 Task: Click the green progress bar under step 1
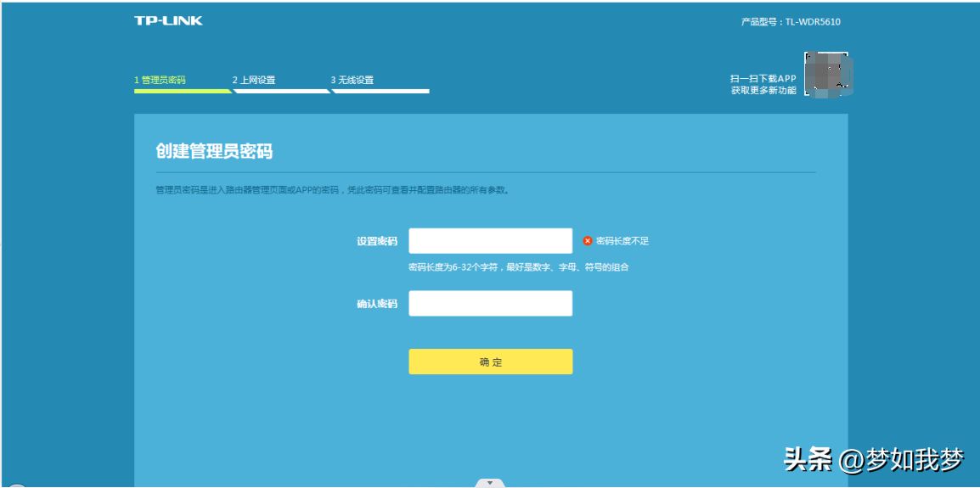coord(183,91)
